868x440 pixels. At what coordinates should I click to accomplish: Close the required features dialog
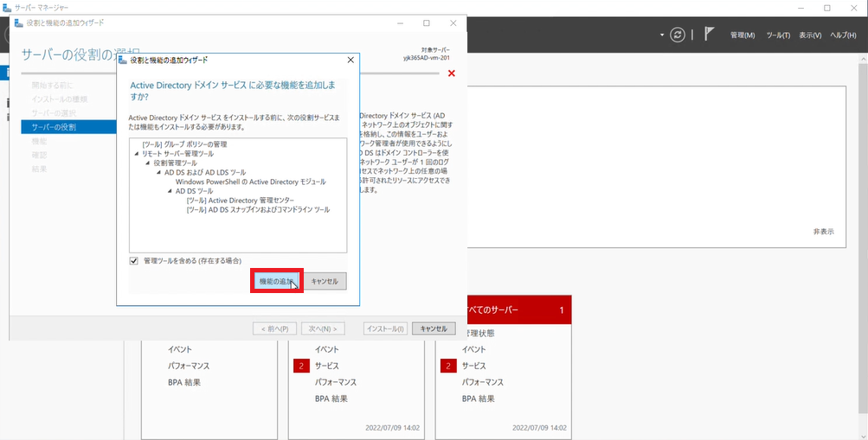point(350,60)
